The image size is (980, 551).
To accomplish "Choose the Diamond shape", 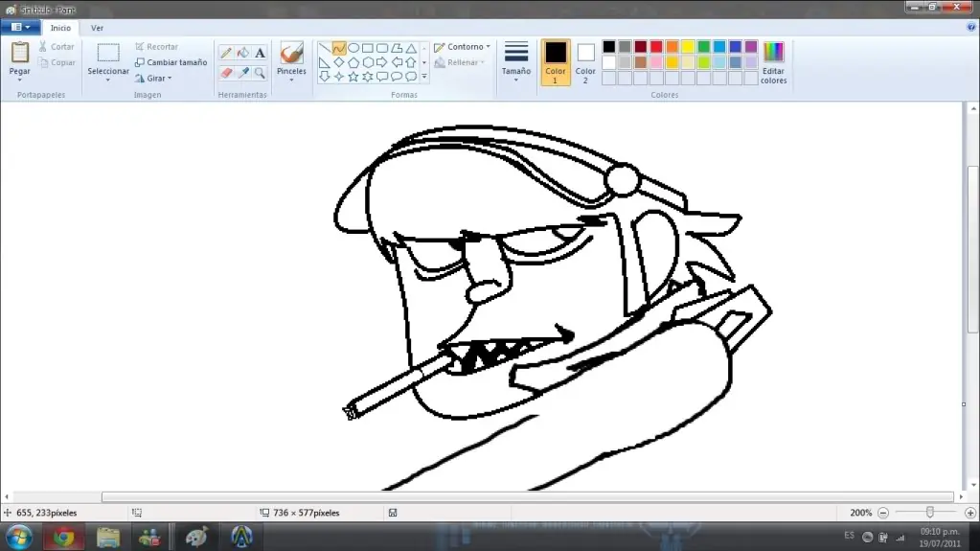I will pyautogui.click(x=339, y=62).
